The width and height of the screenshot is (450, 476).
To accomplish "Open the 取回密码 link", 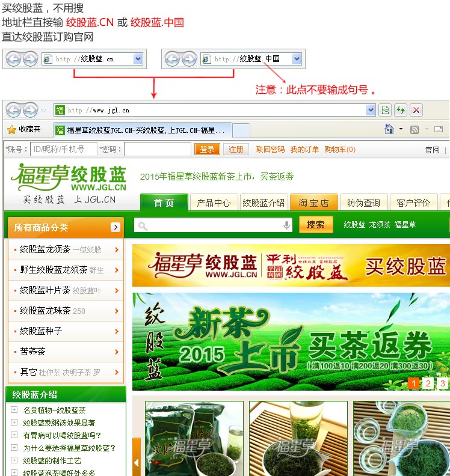I will (x=270, y=150).
